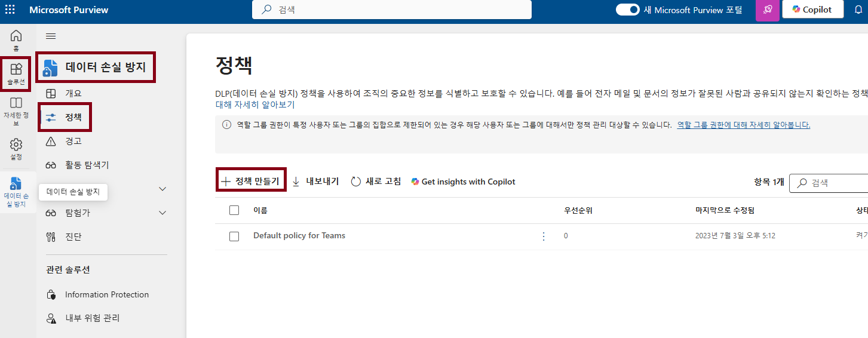868x338 pixels.
Task: Open Default policy for Teams
Action: (x=299, y=235)
